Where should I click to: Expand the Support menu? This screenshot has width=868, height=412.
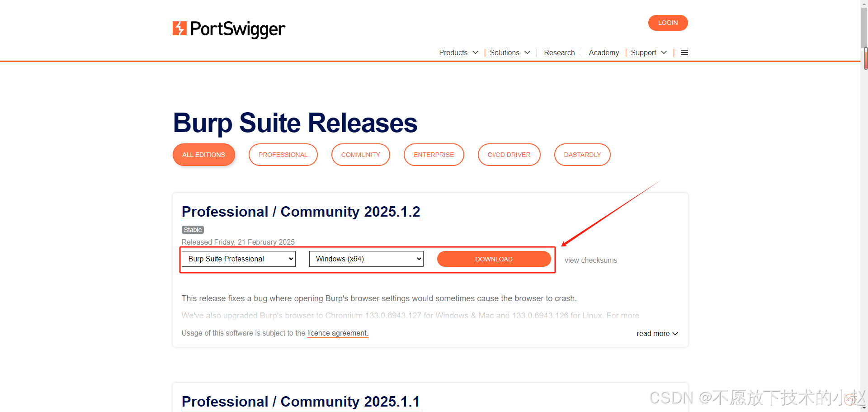[649, 52]
